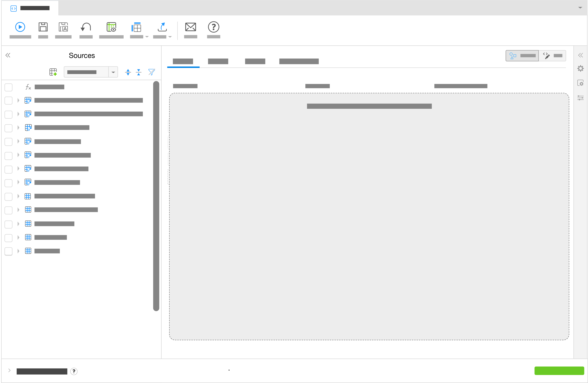Click the sliders options icon in right sidebar
Screen dimensions: 588x383
(x=580, y=98)
